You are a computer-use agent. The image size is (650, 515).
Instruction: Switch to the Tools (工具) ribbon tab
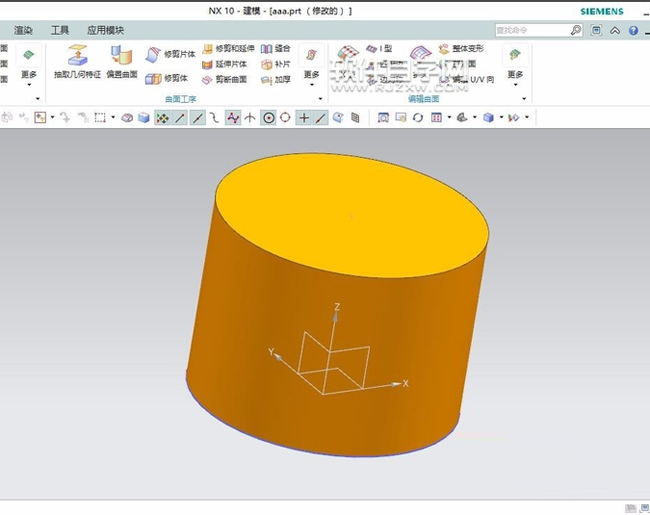click(x=60, y=30)
